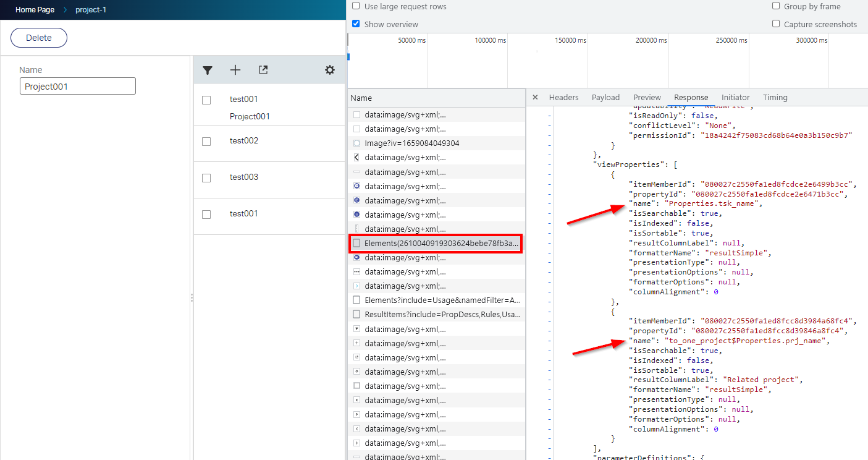
Task: Close the request details pane with the X
Action: click(534, 97)
